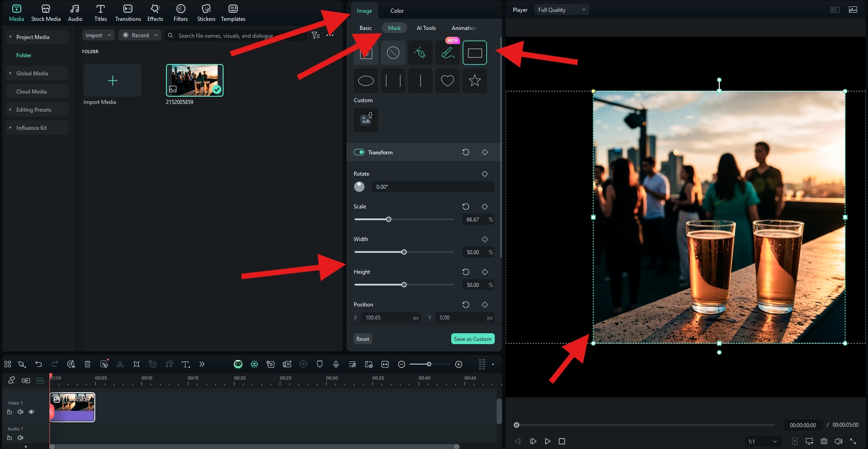Select the star mask shape
The height and width of the screenshot is (449, 868).
point(475,81)
